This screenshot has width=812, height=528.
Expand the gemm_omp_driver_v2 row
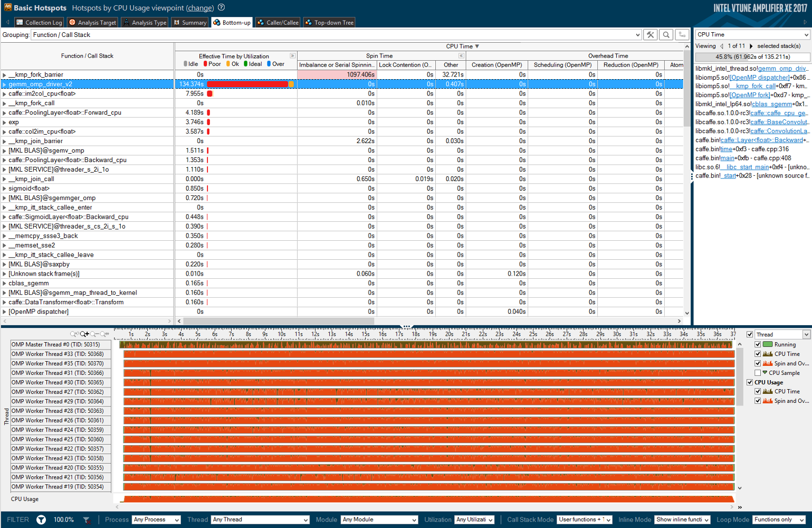[4, 84]
